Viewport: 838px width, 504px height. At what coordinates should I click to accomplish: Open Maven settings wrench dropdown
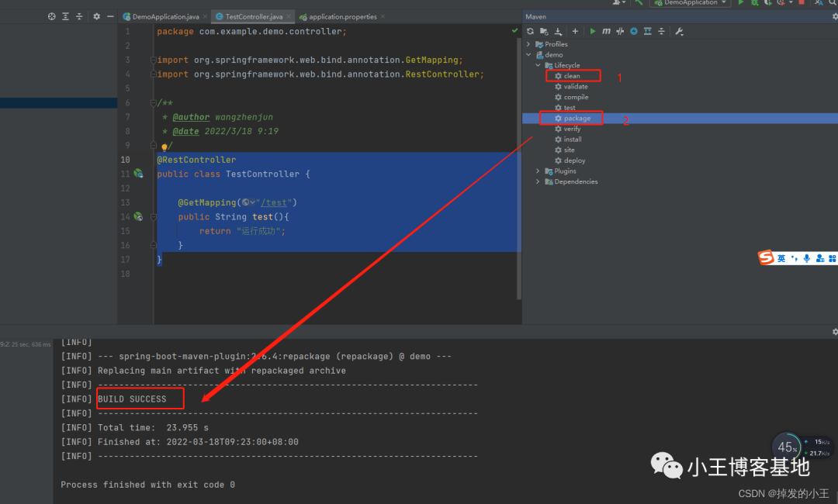[679, 32]
